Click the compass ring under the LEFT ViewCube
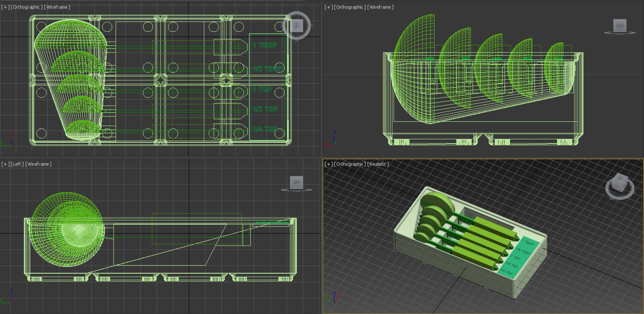The image size is (644, 314). click(x=296, y=190)
